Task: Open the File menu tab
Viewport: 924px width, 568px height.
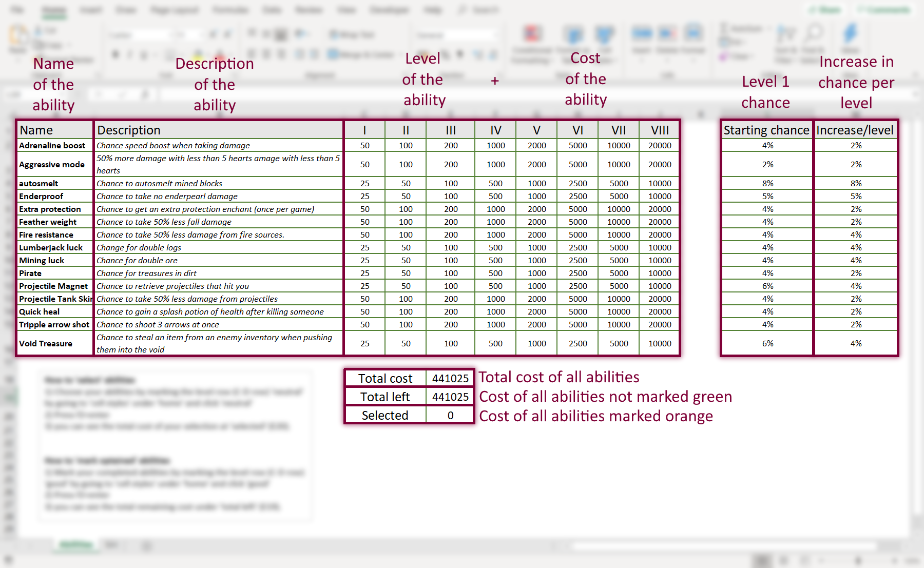Action: (x=17, y=10)
